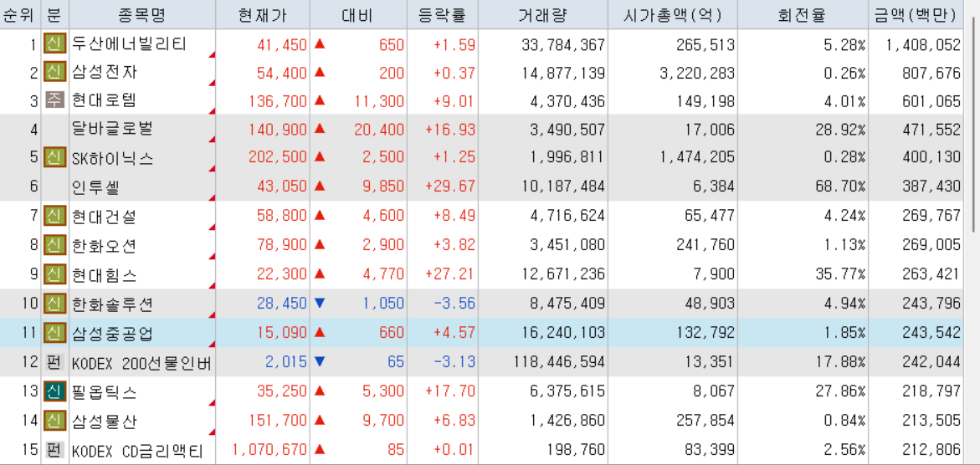Select stock name SK하이닉스
This screenshot has height=465, width=980.
tap(112, 157)
